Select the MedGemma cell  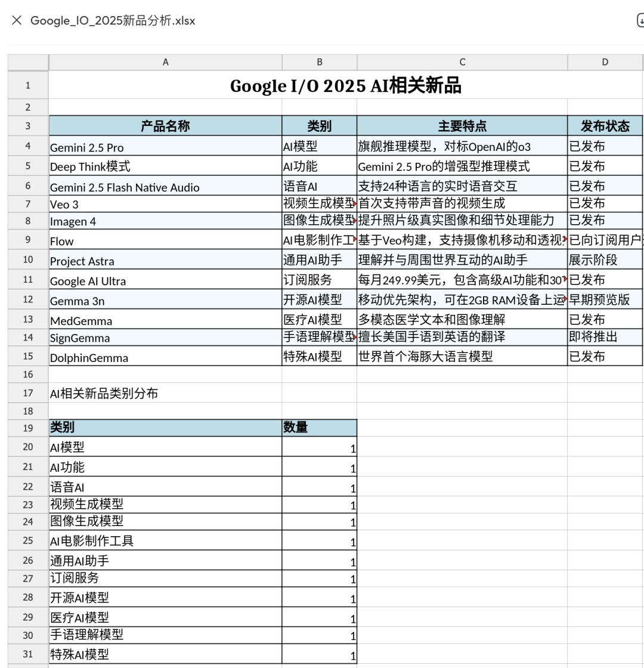165,319
